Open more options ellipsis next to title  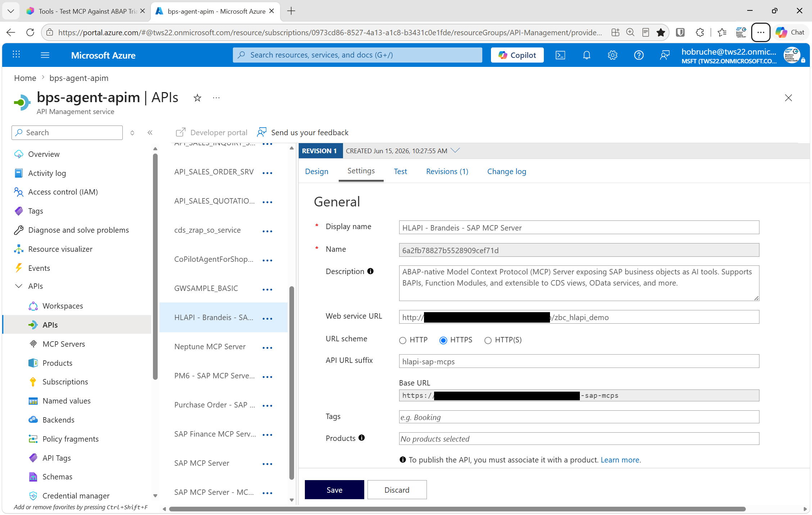click(216, 98)
